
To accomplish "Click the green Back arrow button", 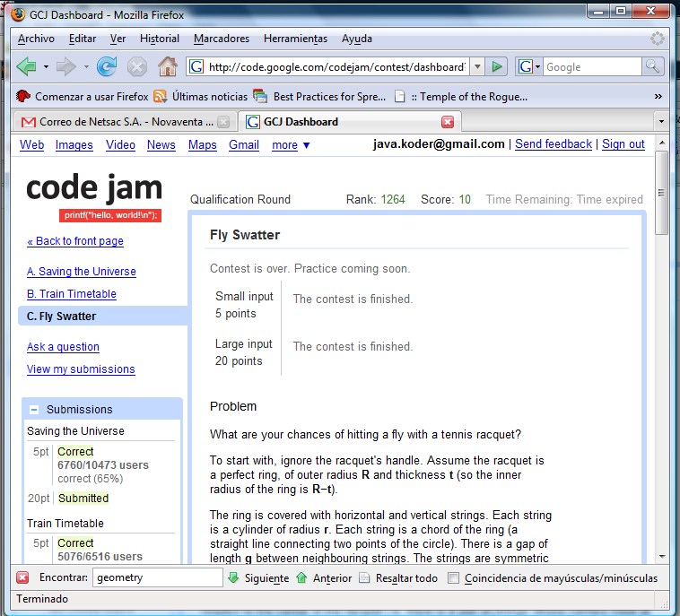I will [27, 67].
